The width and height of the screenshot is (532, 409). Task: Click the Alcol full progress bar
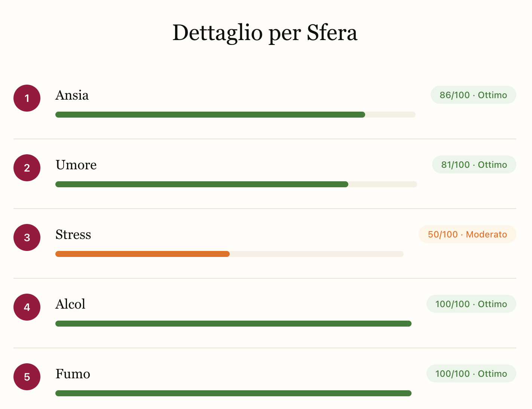click(x=233, y=324)
